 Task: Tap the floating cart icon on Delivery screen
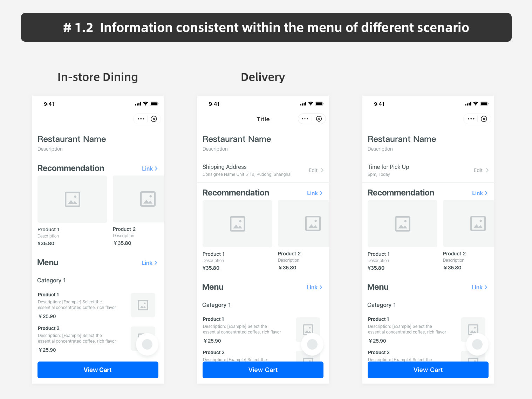point(312,344)
